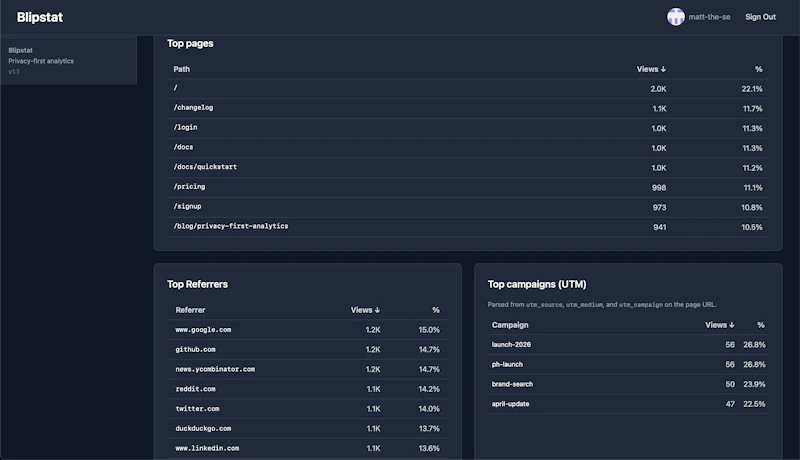Image resolution: width=800 pixels, height=460 pixels.
Task: Click the % header in Top campaigns
Action: pos(761,325)
